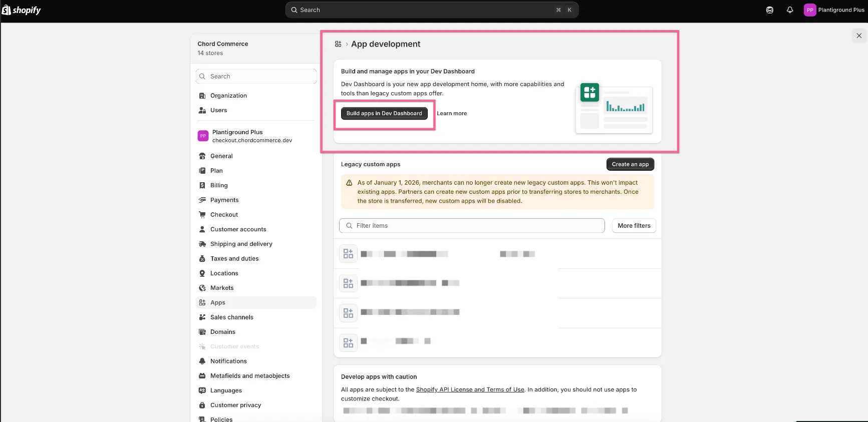Image resolution: width=868 pixels, height=422 pixels.
Task: Click Chord Commerce organization header
Action: click(256, 48)
